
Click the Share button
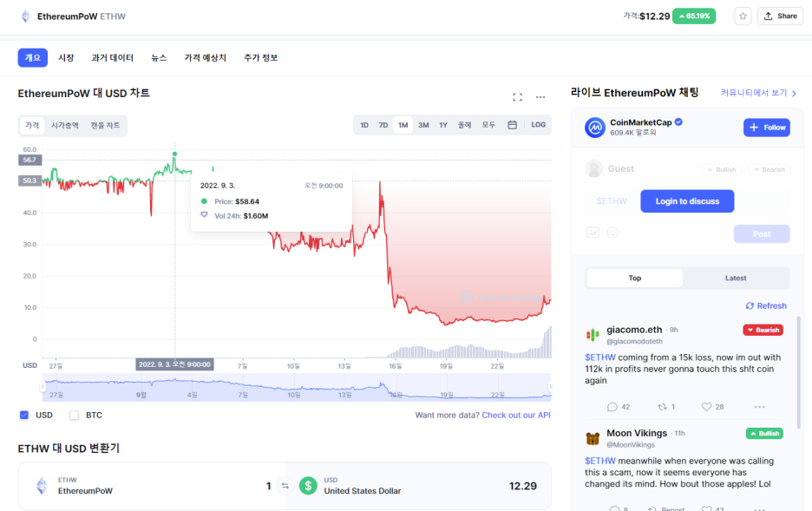point(780,16)
